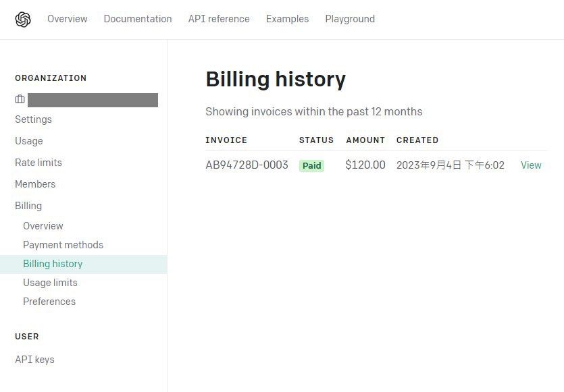
Task: Open the API reference page
Action: coord(219,19)
